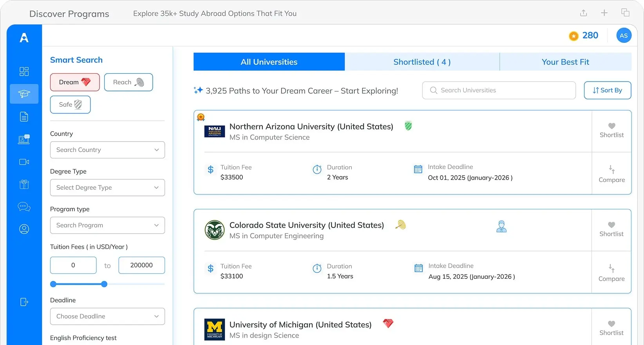This screenshot has height=345, width=644.
Task: Switch to the Your Best Fit tab
Action: [565, 62]
